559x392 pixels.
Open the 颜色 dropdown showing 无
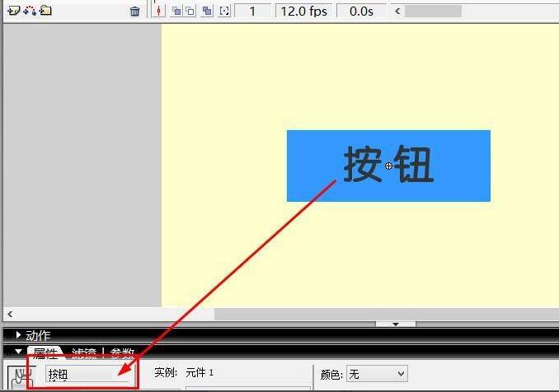pyautogui.click(x=377, y=374)
